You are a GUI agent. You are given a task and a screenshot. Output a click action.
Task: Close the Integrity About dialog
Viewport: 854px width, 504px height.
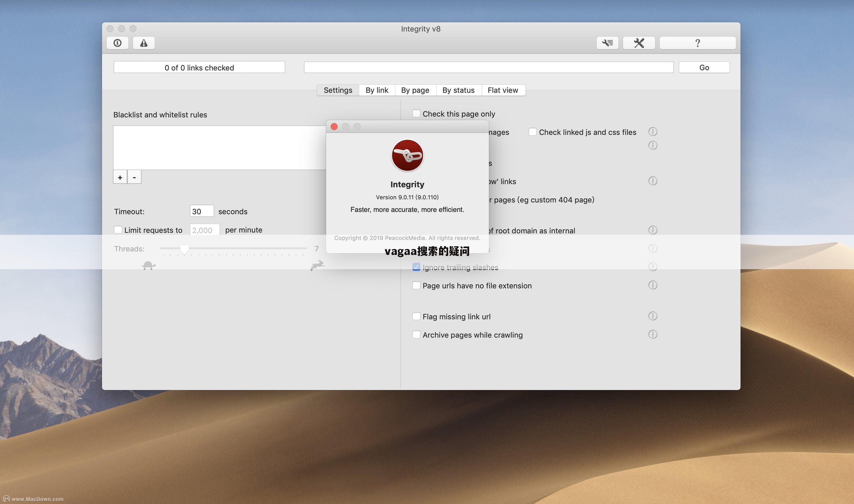coord(334,127)
